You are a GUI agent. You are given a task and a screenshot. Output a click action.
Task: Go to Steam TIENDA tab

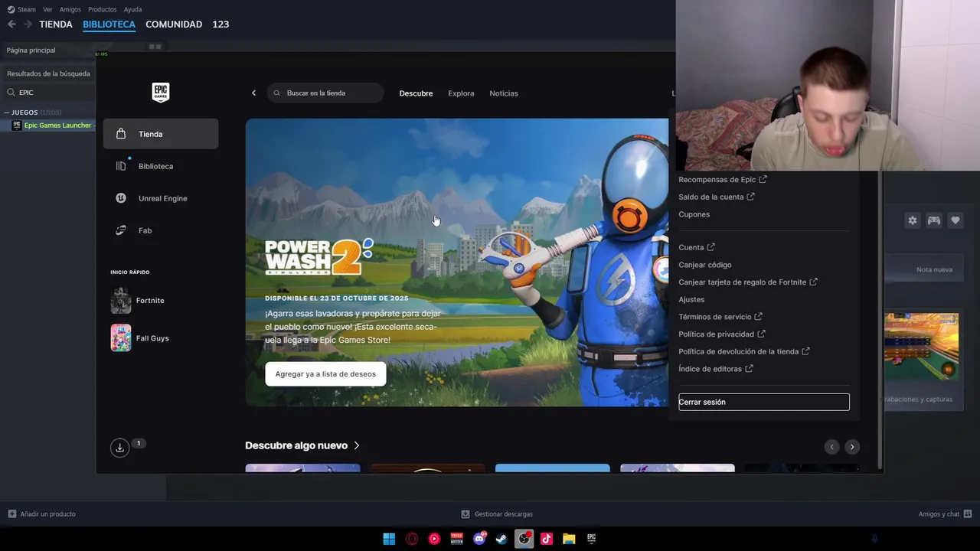[x=56, y=24]
